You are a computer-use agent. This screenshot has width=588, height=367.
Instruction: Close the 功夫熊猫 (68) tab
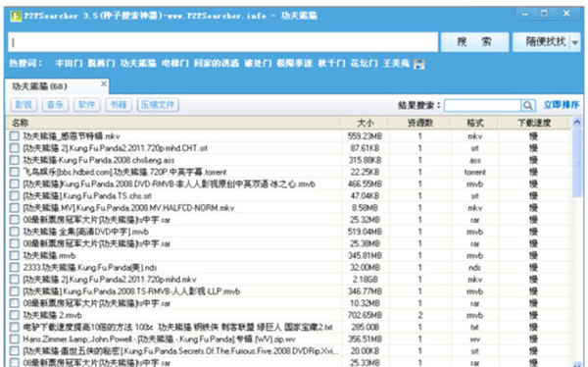(104, 83)
